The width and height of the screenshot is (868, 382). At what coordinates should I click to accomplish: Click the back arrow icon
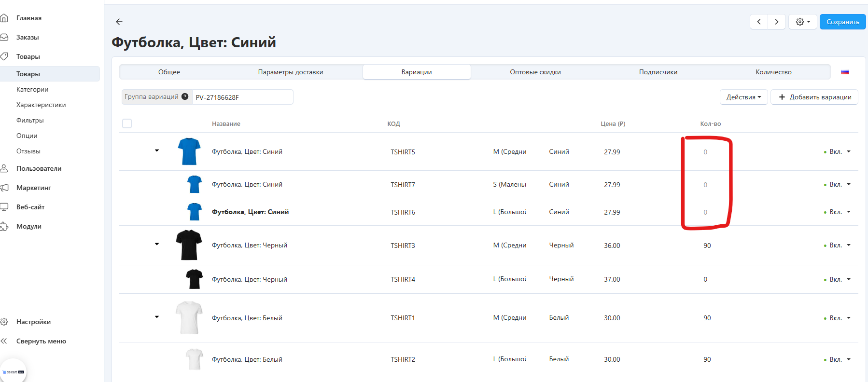pyautogui.click(x=119, y=22)
